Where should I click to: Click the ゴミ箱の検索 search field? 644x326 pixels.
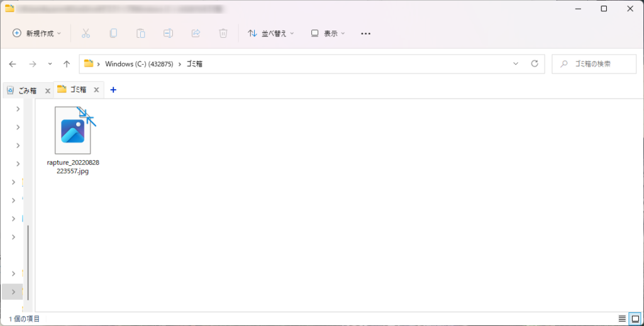(x=594, y=64)
